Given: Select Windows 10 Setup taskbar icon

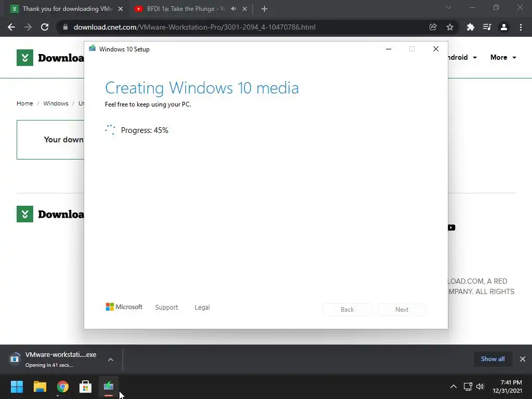Looking at the screenshot, I should click(x=109, y=387).
